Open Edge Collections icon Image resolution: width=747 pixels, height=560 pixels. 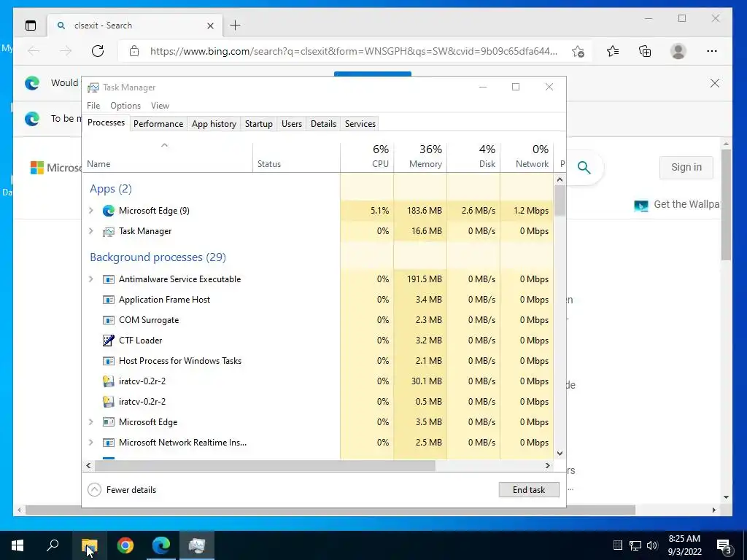click(645, 51)
